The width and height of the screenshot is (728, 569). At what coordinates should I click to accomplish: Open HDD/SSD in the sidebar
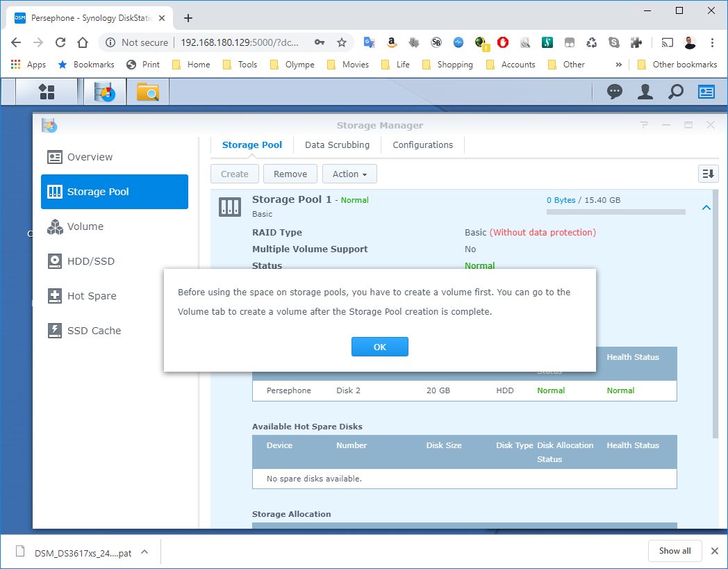click(115, 261)
